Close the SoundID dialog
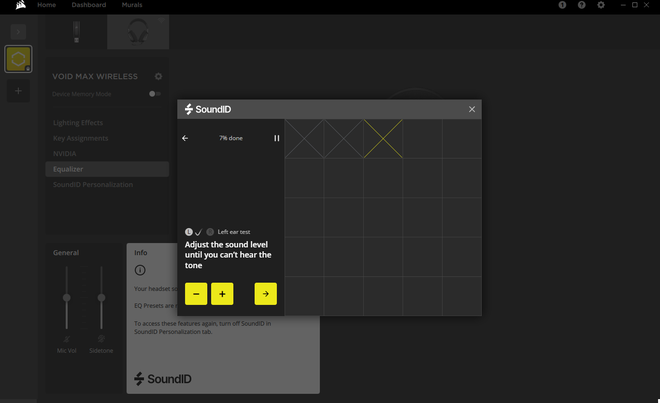This screenshot has width=660, height=403. (472, 109)
